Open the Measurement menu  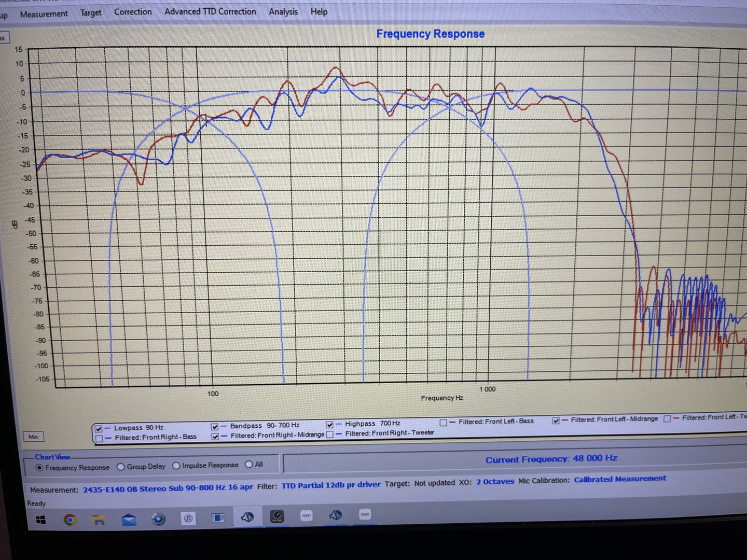click(44, 14)
